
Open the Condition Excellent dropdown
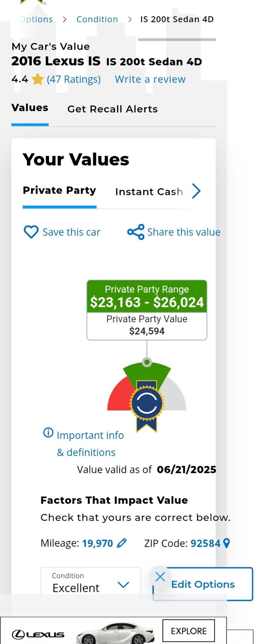[x=91, y=584]
